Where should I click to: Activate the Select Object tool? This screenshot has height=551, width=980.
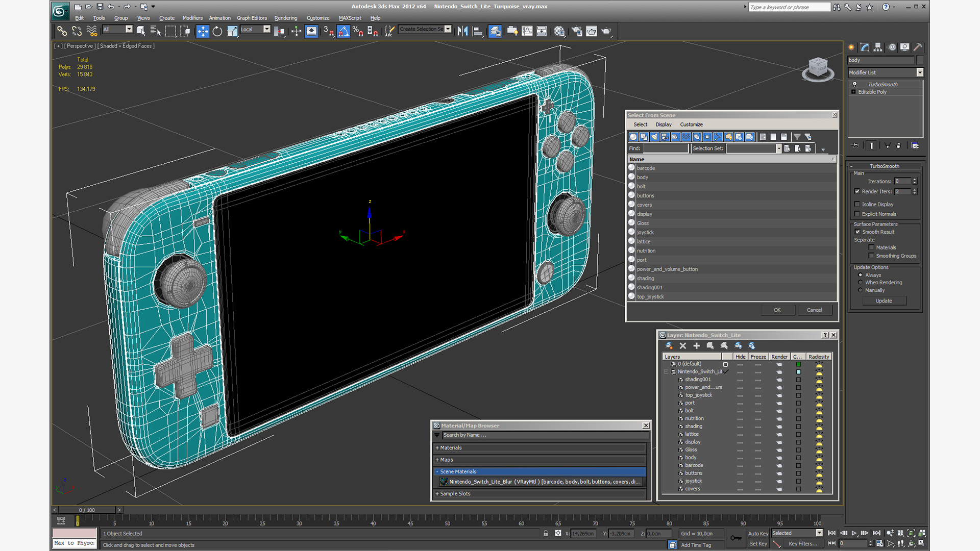coord(141,31)
